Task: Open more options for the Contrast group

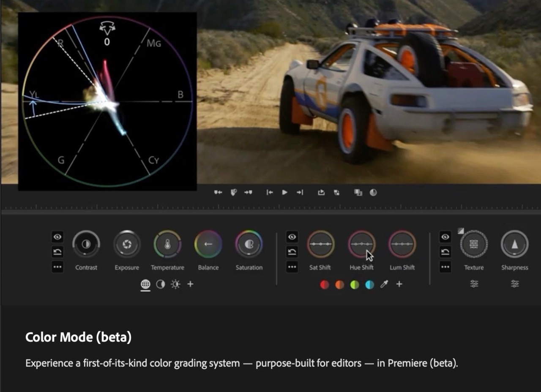Action: tap(57, 267)
